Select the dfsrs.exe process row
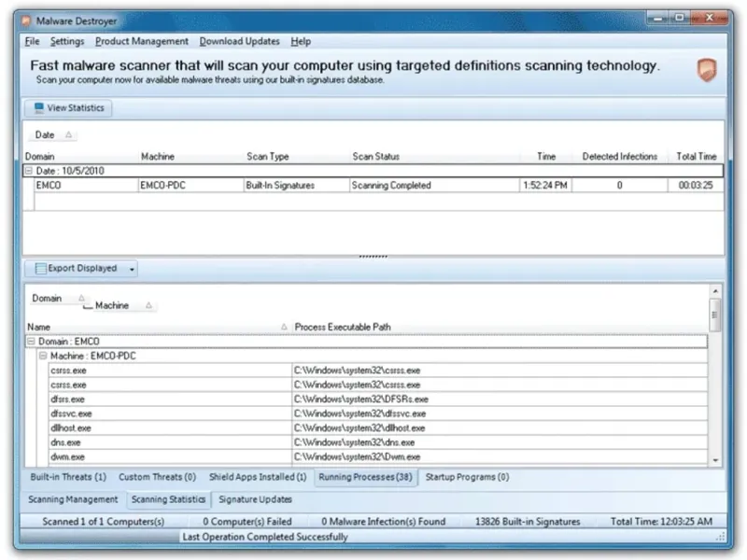 [378, 399]
